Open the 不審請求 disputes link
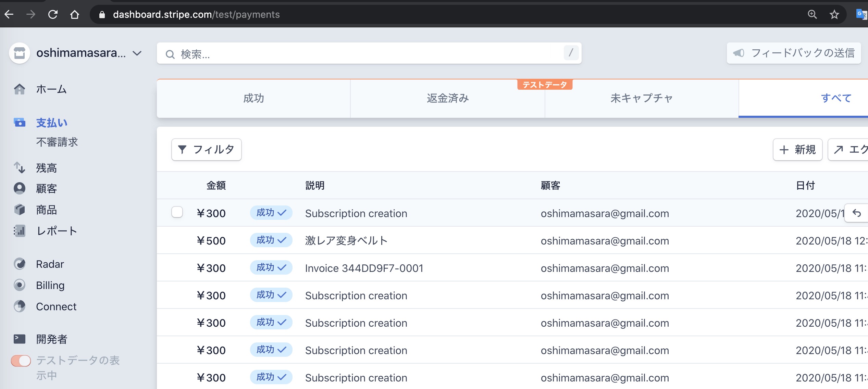868x389 pixels. [x=57, y=142]
